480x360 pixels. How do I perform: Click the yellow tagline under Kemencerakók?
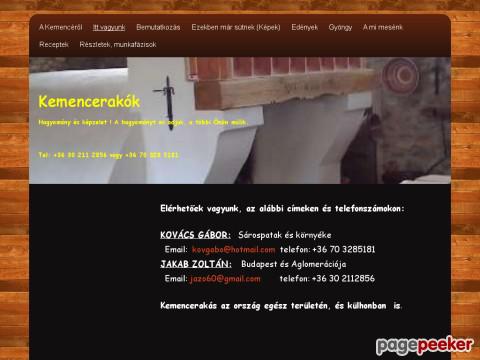(143, 122)
